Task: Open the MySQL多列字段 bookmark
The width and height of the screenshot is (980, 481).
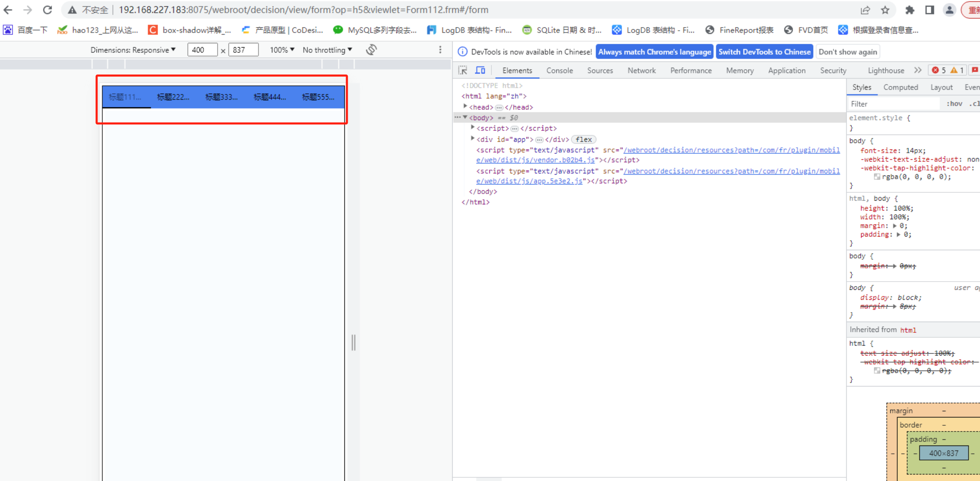Action: 375,30
